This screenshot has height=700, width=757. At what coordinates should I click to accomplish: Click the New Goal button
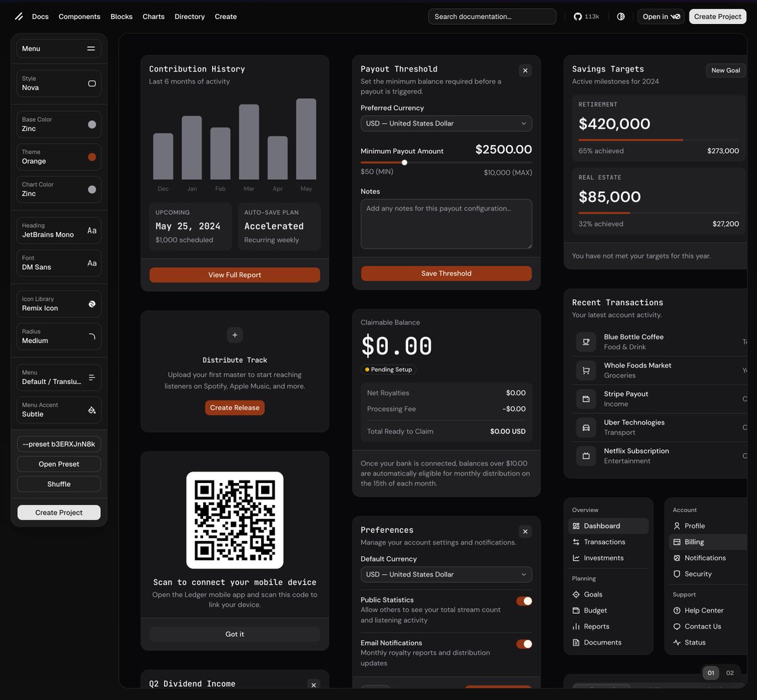pos(725,71)
